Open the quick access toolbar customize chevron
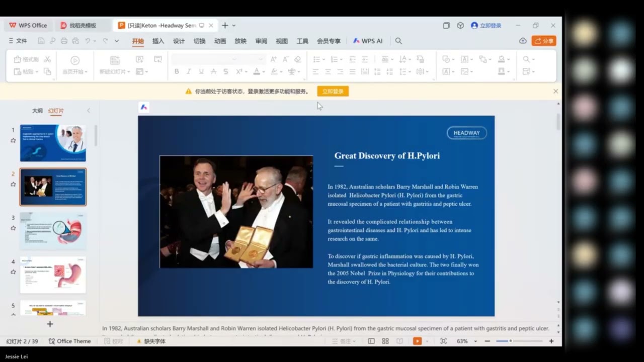Image resolution: width=644 pixels, height=362 pixels. [x=117, y=41]
